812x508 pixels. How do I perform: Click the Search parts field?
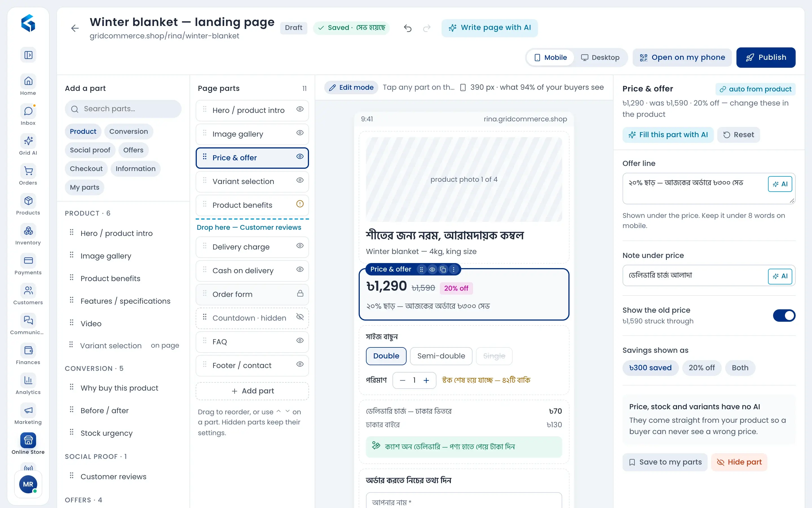(123, 109)
